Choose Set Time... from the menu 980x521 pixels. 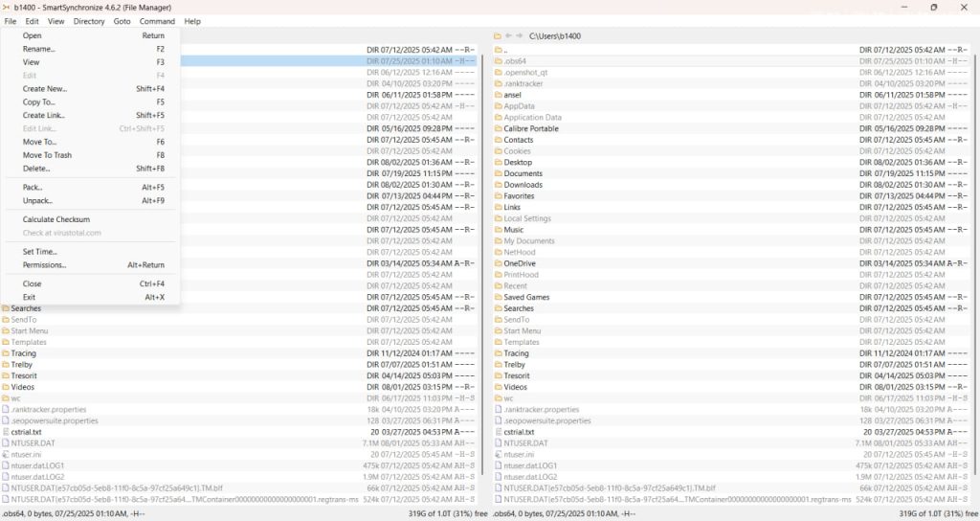pos(90,252)
